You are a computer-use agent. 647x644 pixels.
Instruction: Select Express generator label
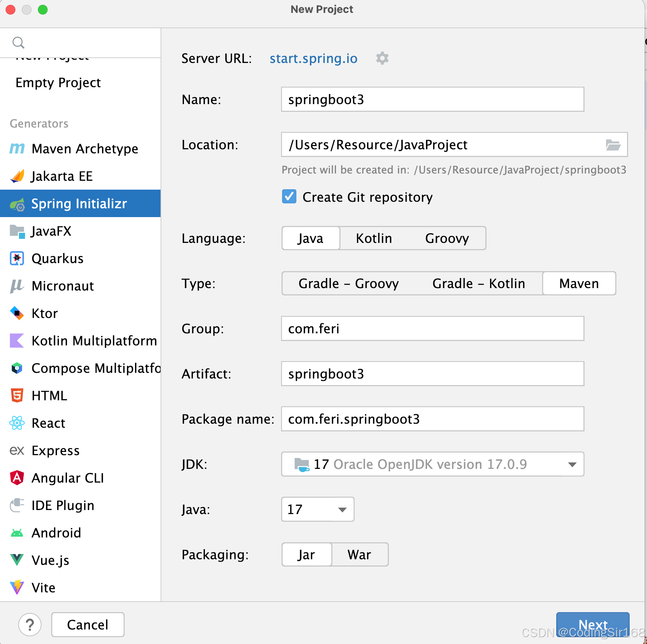(x=56, y=451)
